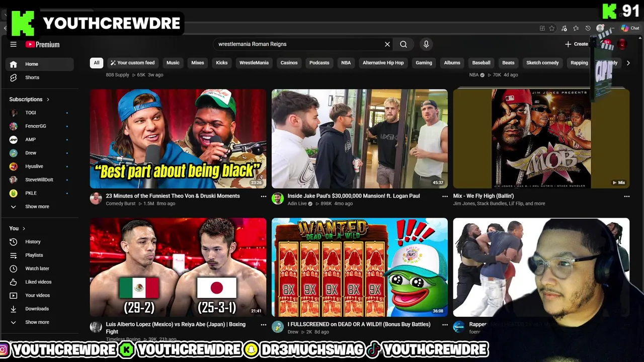Select the NBA filter chip
Image resolution: width=644 pixels, height=362 pixels.
346,63
